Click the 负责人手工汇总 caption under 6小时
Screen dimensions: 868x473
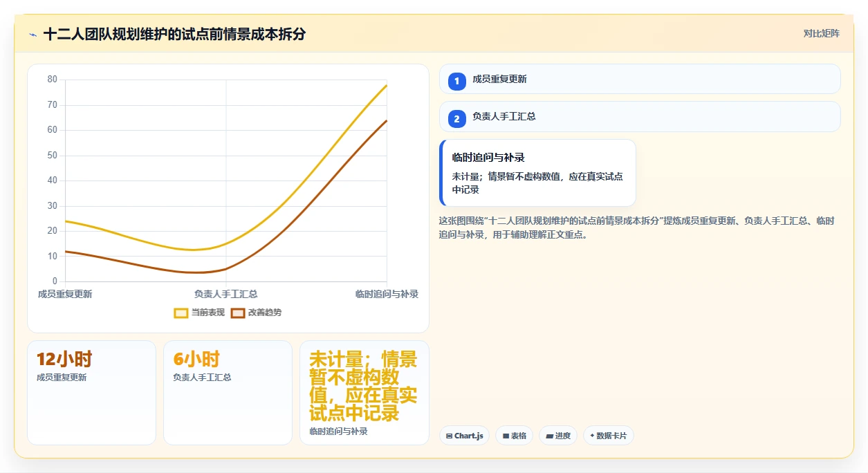point(202,378)
